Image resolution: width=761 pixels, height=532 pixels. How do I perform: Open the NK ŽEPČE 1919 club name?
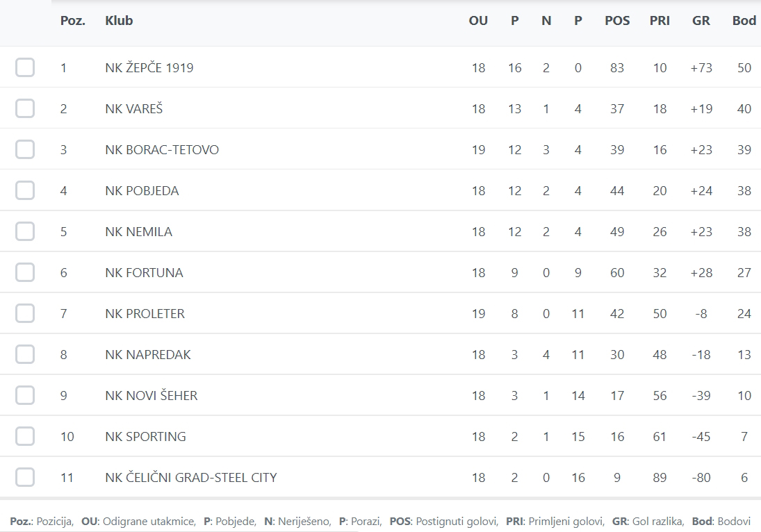pos(149,68)
